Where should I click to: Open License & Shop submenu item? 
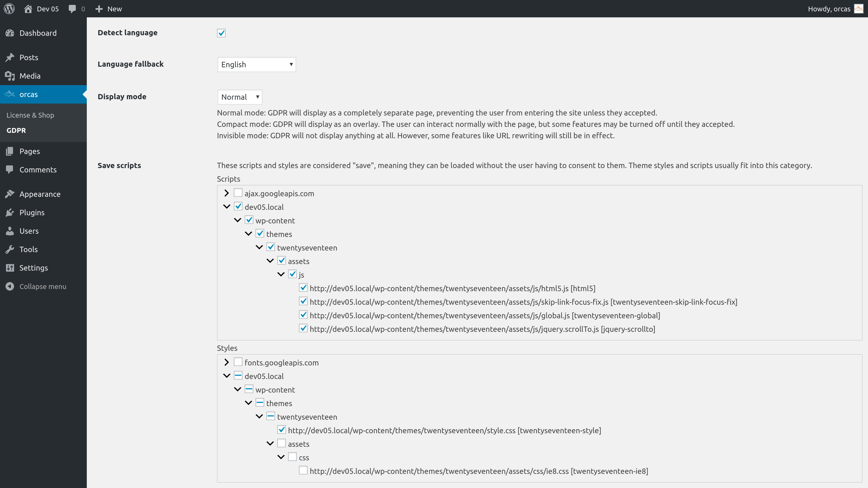(30, 115)
